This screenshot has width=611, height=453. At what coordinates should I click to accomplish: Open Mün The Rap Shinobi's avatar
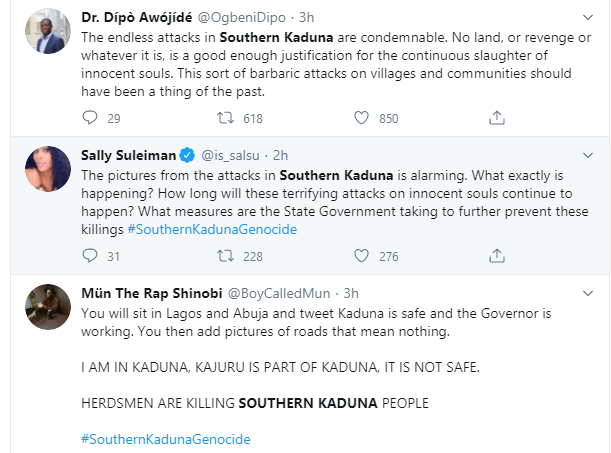click(42, 306)
